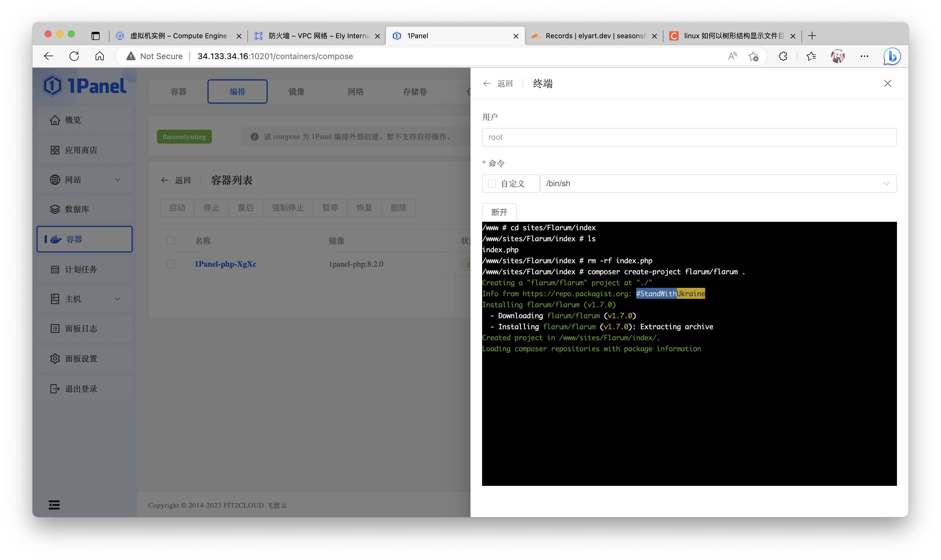Close the Records elyart.dev tab
This screenshot has height=560, width=941.
(654, 36)
